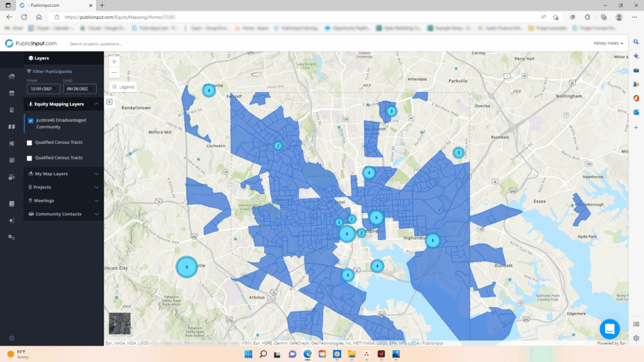
Task: Enable the first Qualified Census Tracts checkbox
Action: click(30, 143)
